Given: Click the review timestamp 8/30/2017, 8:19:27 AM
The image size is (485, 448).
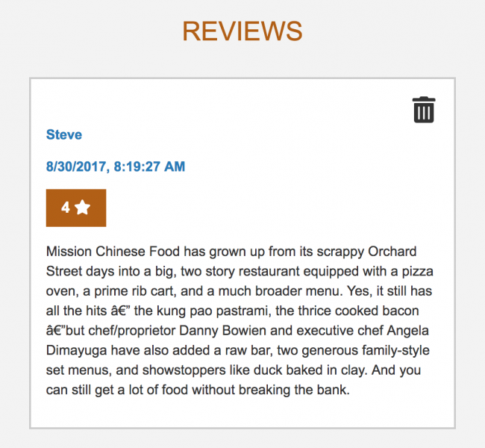Looking at the screenshot, I should pos(116,167).
